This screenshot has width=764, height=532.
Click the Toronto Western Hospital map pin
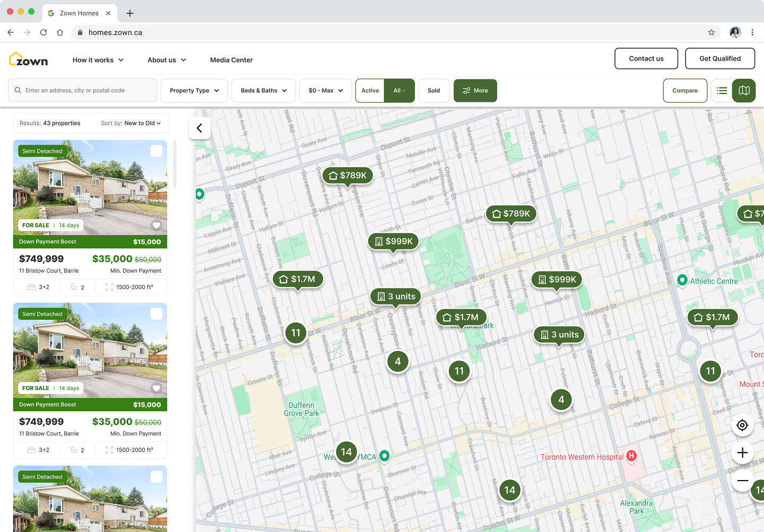pyautogui.click(x=631, y=456)
